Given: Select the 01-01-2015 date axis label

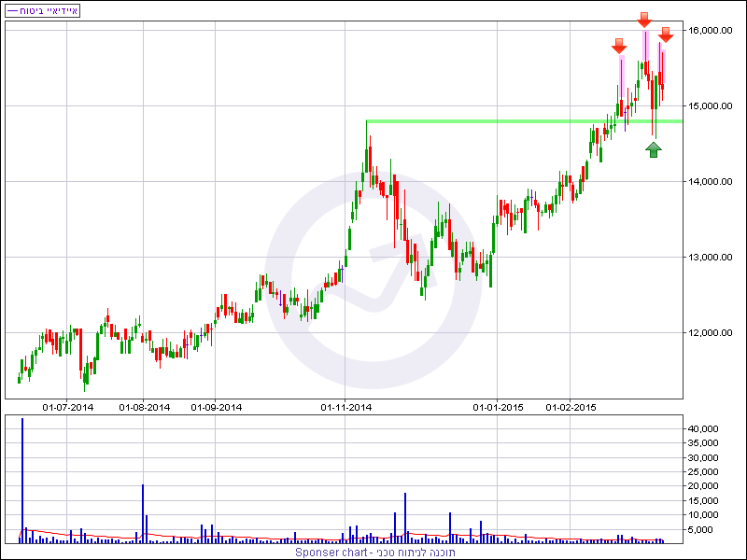Looking at the screenshot, I should pyautogui.click(x=498, y=407).
